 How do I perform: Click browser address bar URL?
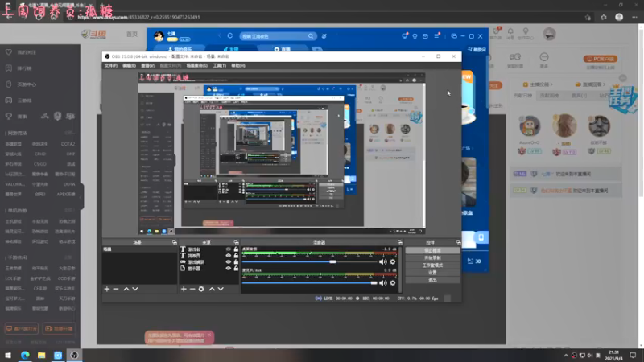138,17
